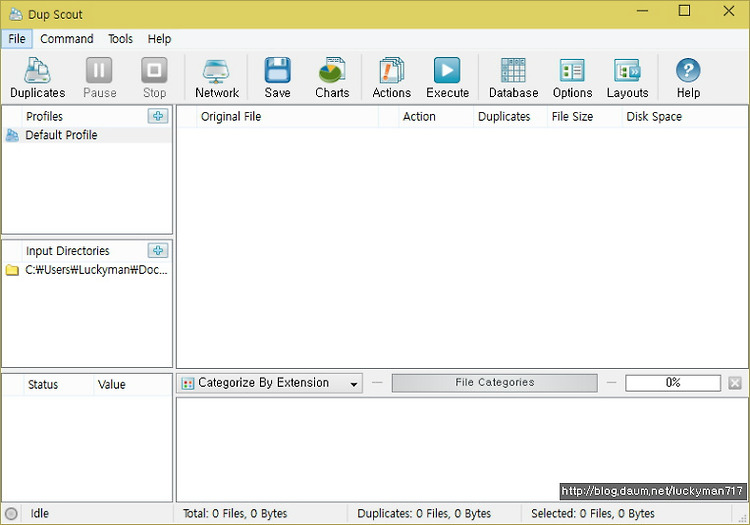Run actions with the Execute icon
The width and height of the screenshot is (750, 525).
click(x=447, y=77)
